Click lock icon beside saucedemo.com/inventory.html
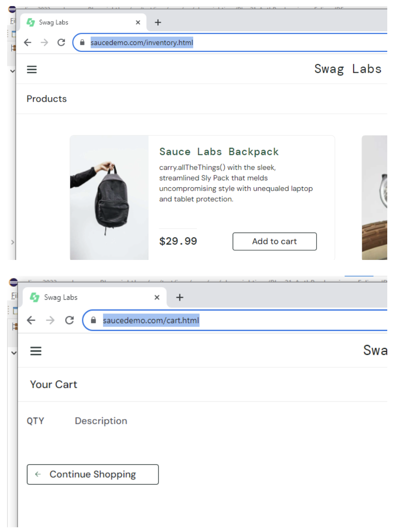 [82, 43]
